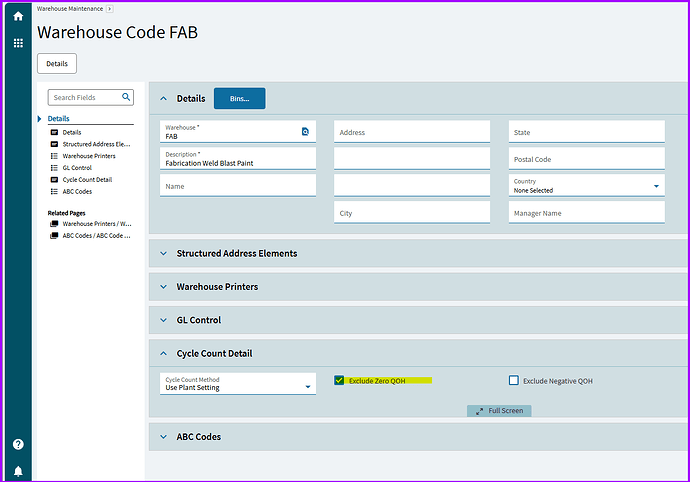Open Warehouse Printers / W... related page
The height and width of the screenshot is (482, 690).
click(x=97, y=224)
